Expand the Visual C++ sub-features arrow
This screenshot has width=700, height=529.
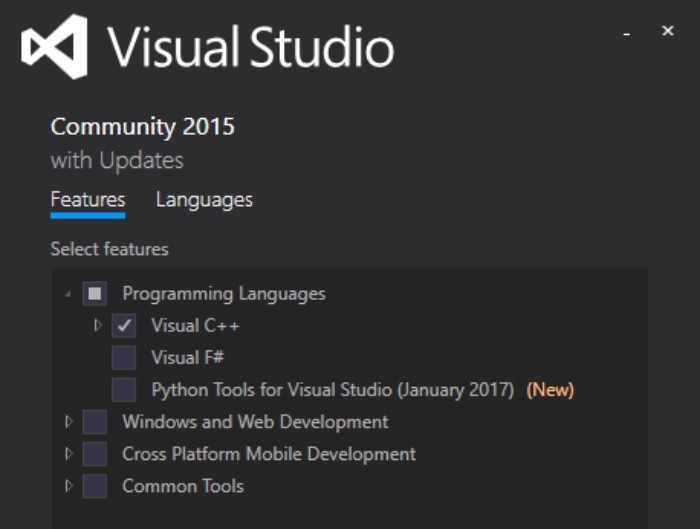[97, 325]
